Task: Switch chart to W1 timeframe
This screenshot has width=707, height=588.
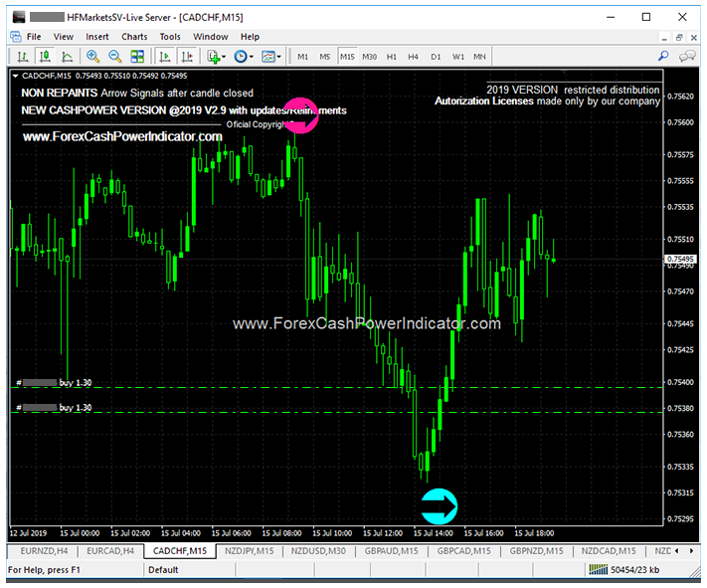Action: coord(458,57)
